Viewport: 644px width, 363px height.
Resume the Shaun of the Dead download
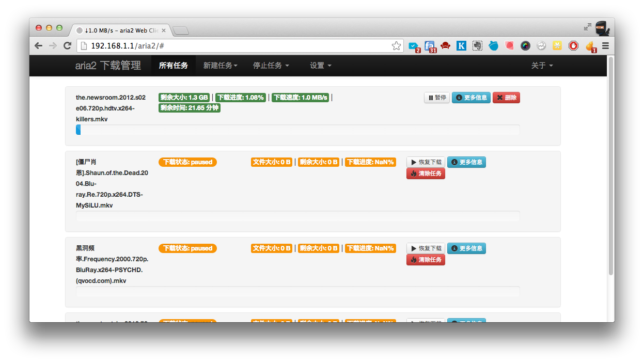426,162
